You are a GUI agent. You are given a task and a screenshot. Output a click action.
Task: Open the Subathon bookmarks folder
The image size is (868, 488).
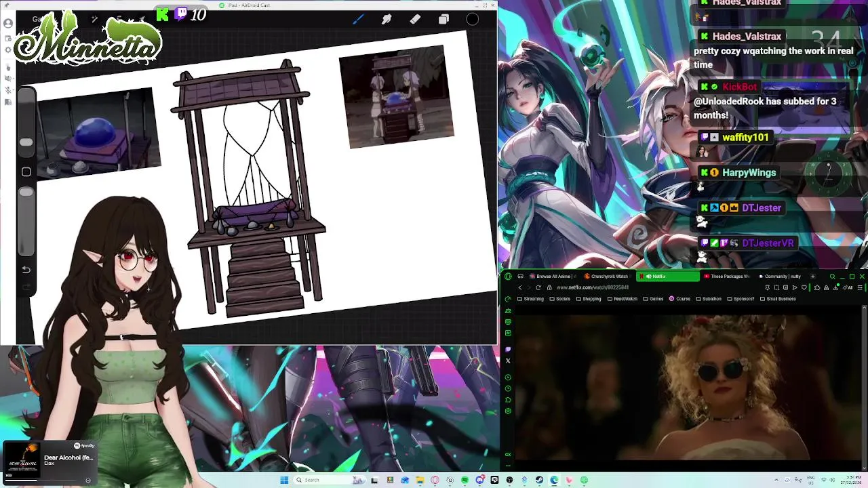[709, 299]
